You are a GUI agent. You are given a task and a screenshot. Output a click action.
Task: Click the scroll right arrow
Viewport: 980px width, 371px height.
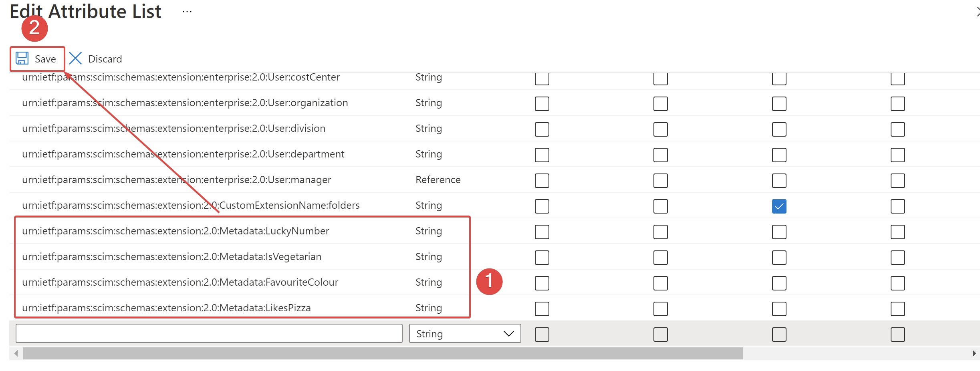(x=974, y=353)
